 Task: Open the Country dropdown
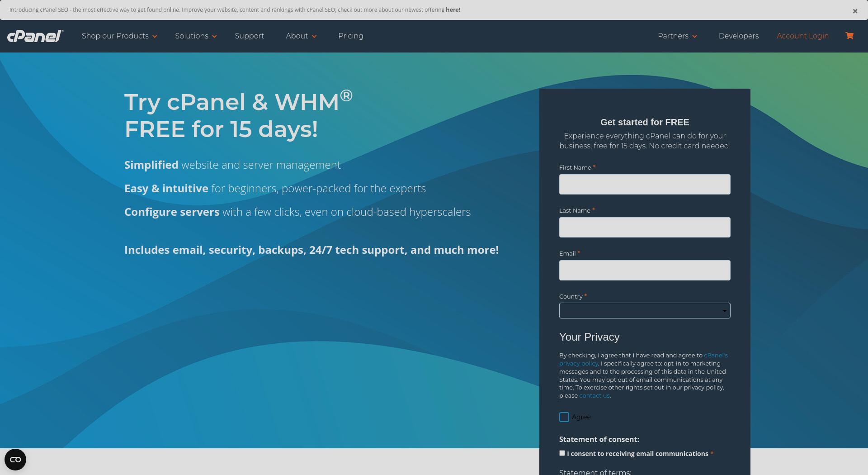pyautogui.click(x=645, y=311)
